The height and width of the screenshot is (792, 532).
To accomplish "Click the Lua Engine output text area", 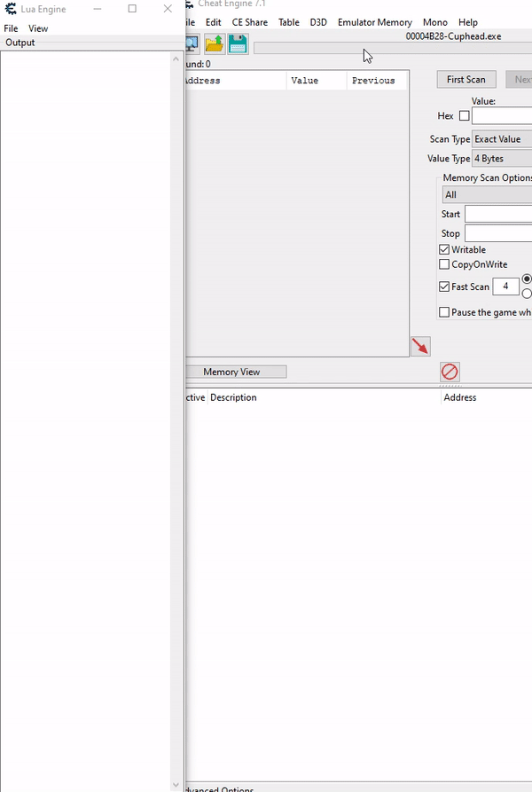I will (x=86, y=420).
